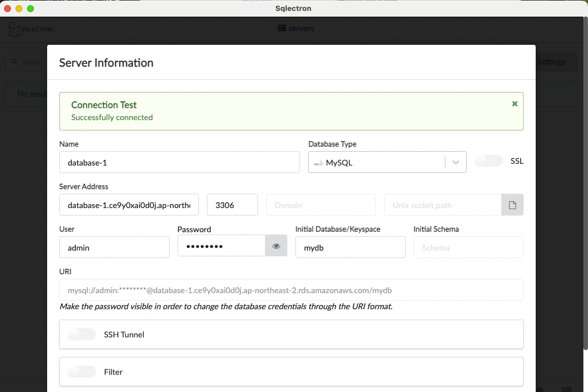Click the green macOS fullscreen button
This screenshot has width=588, height=392.
point(30,9)
